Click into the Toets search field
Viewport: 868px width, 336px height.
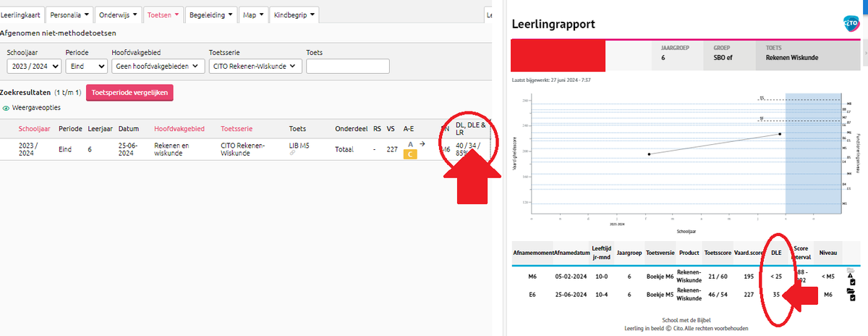coord(348,66)
